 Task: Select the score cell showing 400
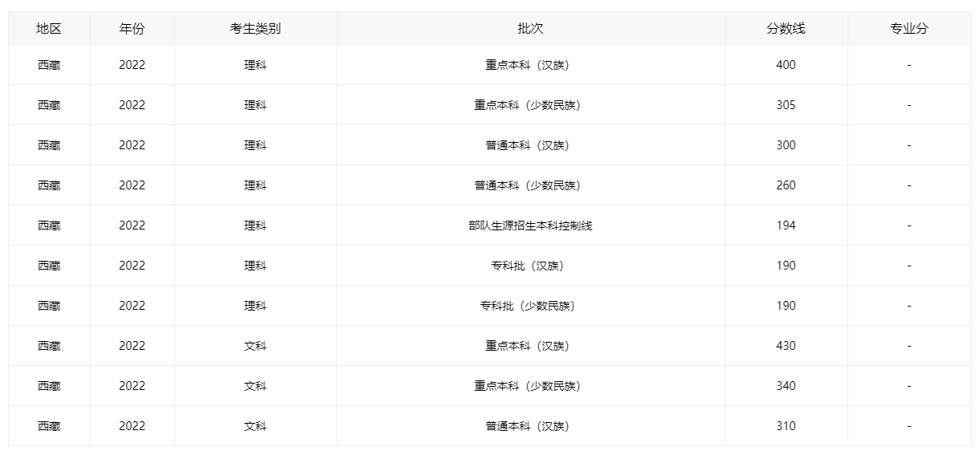pos(786,65)
